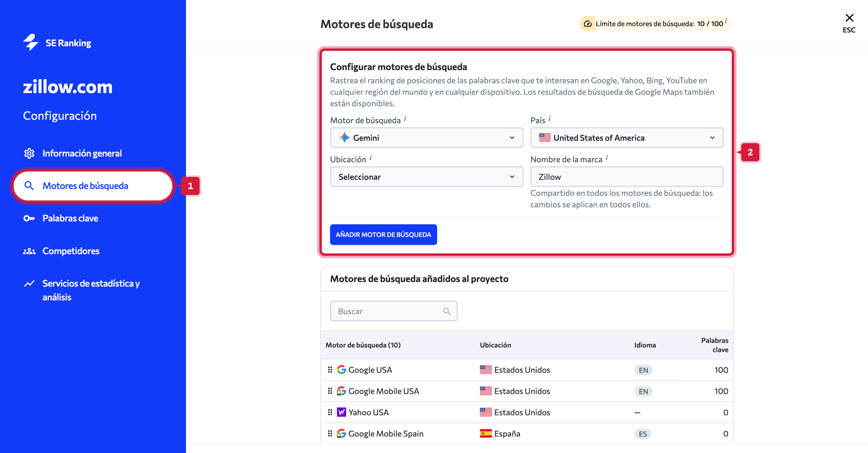Click the magnifier icon in Buscar field
The image size is (868, 453).
pyautogui.click(x=447, y=311)
